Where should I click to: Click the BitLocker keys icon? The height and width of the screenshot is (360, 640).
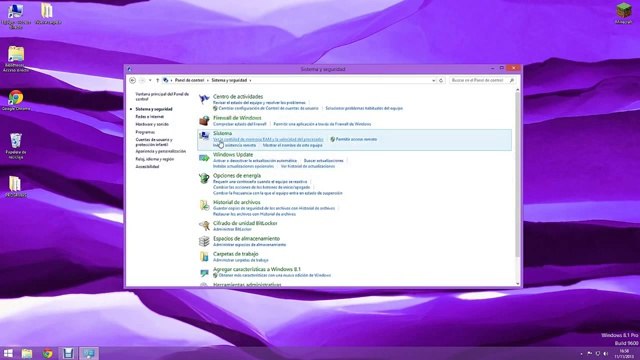coord(204,225)
